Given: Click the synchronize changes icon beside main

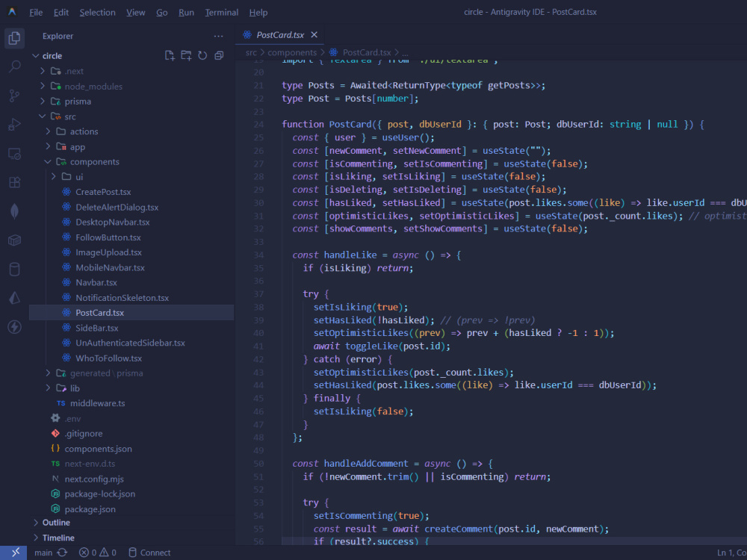Looking at the screenshot, I should (62, 553).
